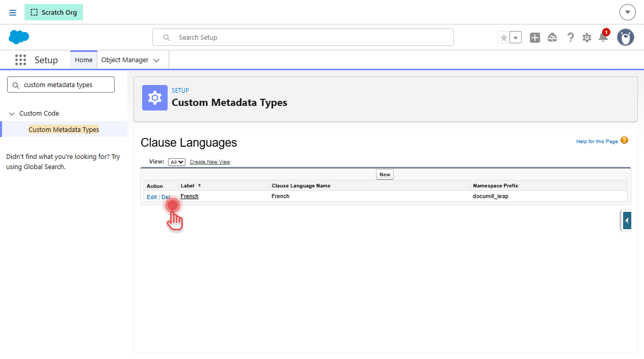Open the App Launcher grid icon

coord(20,60)
